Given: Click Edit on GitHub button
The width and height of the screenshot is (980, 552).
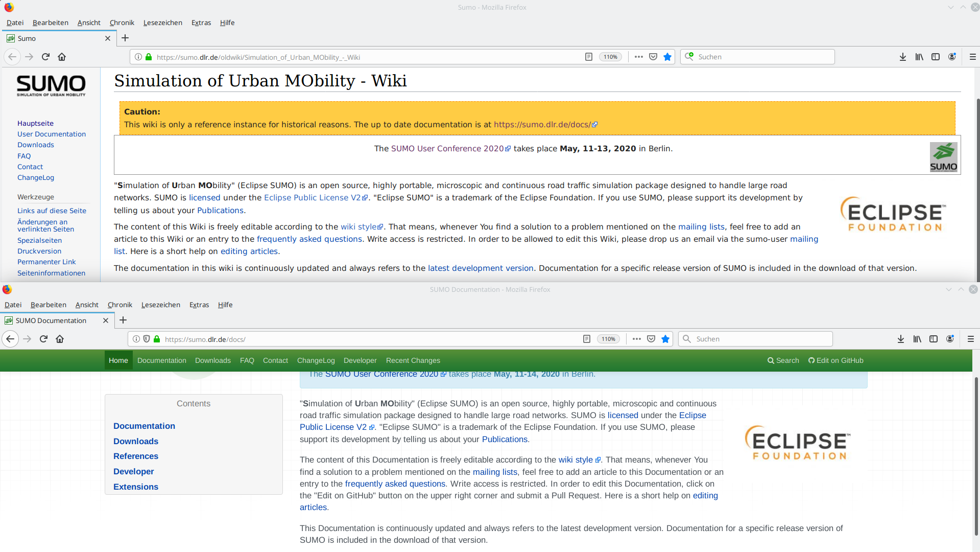Looking at the screenshot, I should (835, 360).
